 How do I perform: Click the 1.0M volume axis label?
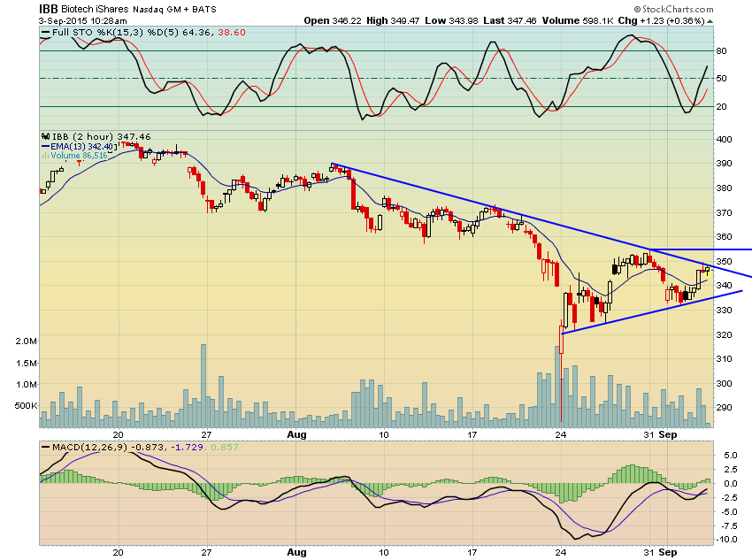pos(26,385)
